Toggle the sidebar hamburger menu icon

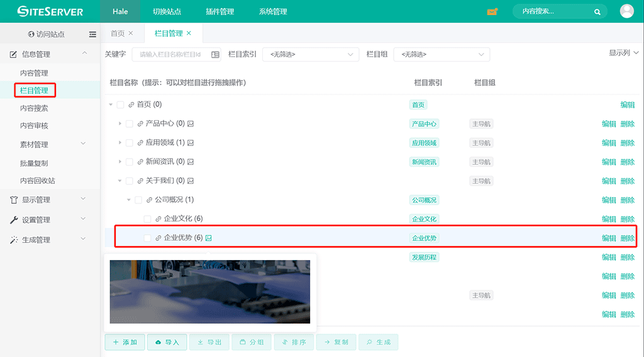92,35
